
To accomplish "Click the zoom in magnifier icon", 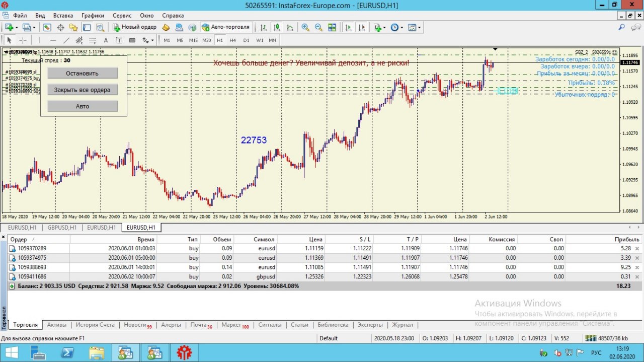I will point(305,27).
